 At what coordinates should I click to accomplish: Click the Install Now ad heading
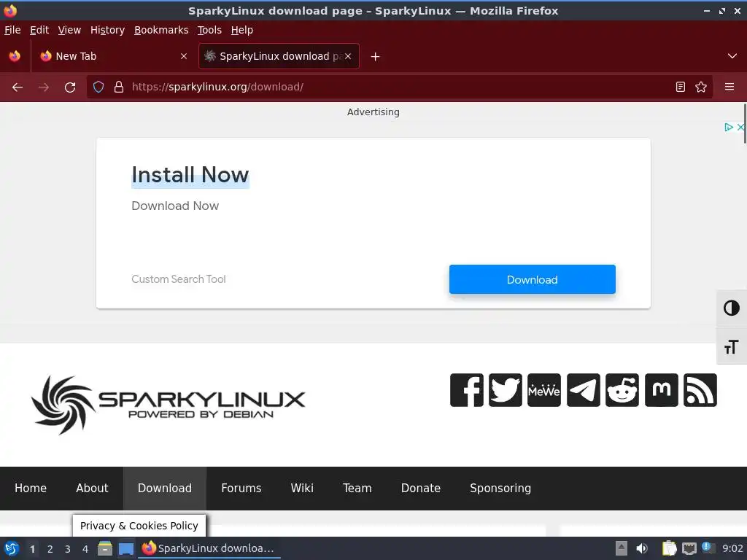point(190,175)
